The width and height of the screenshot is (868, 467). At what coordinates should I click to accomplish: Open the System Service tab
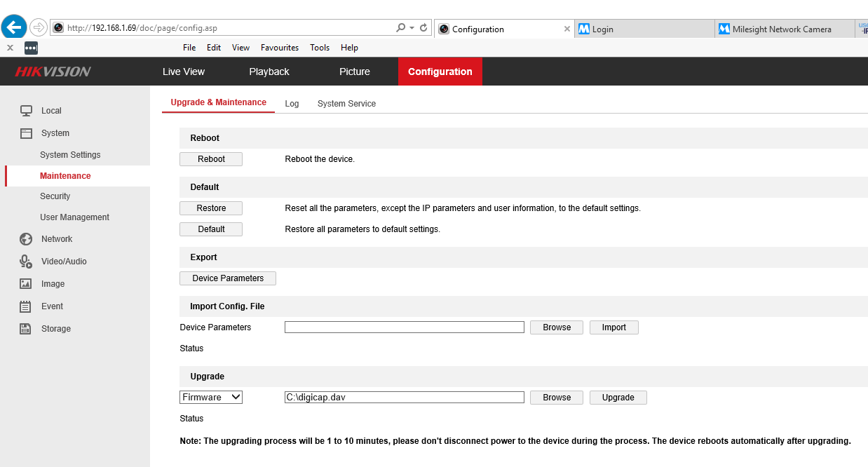pyautogui.click(x=346, y=104)
